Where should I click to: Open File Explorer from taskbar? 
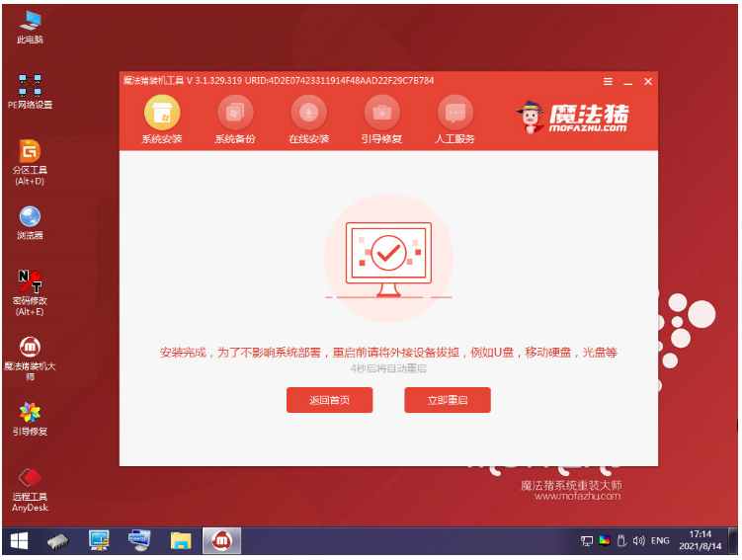[x=180, y=540]
